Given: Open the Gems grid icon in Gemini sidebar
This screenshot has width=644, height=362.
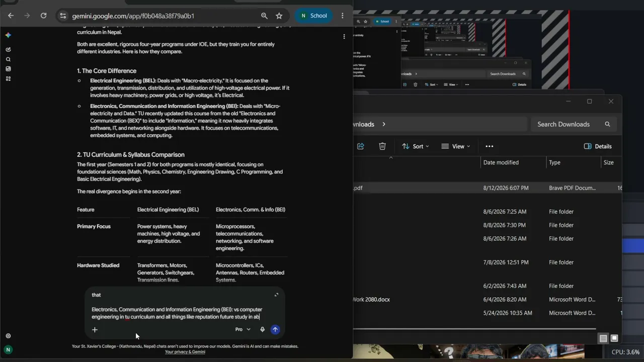Looking at the screenshot, I should [8, 78].
